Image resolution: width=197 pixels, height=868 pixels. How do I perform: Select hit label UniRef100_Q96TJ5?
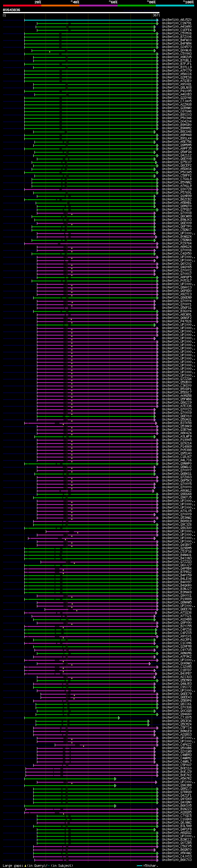177,497
